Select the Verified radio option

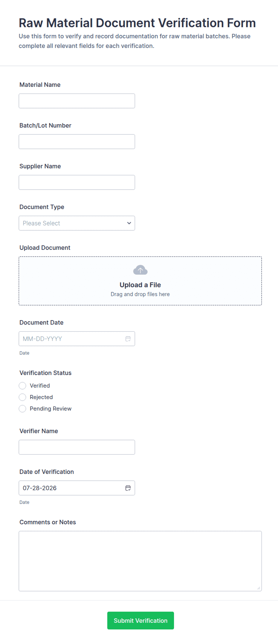click(22, 386)
